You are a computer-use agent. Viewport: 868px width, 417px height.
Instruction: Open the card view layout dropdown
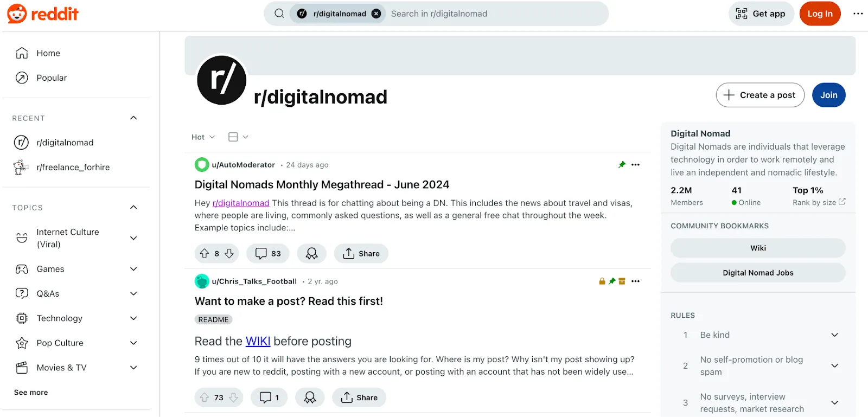238,137
